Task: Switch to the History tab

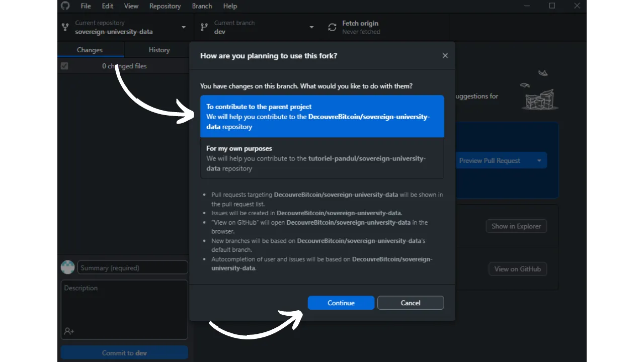Action: pyautogui.click(x=159, y=50)
